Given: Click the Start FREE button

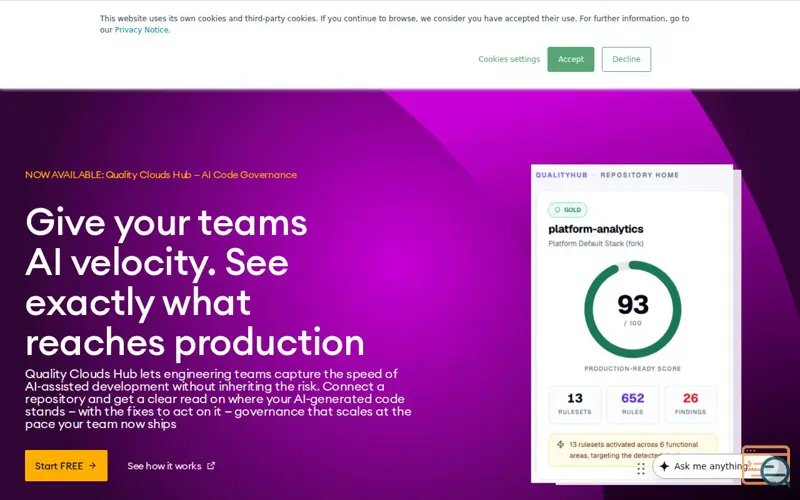Looking at the screenshot, I should pyautogui.click(x=66, y=465).
